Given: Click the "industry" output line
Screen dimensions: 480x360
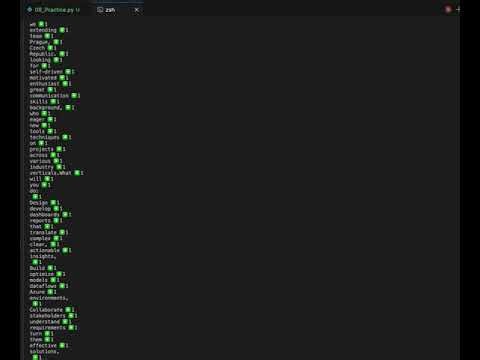Looking at the screenshot, I should (47, 167).
